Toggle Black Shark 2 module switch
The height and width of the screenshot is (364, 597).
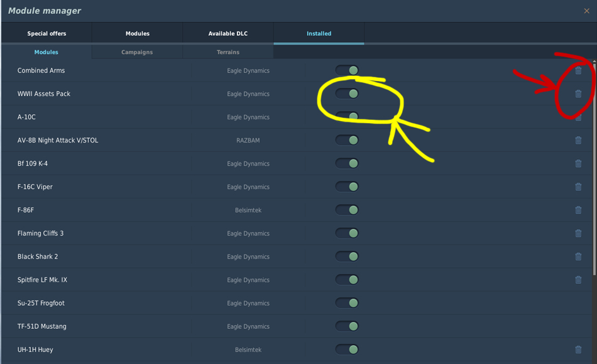[347, 256]
